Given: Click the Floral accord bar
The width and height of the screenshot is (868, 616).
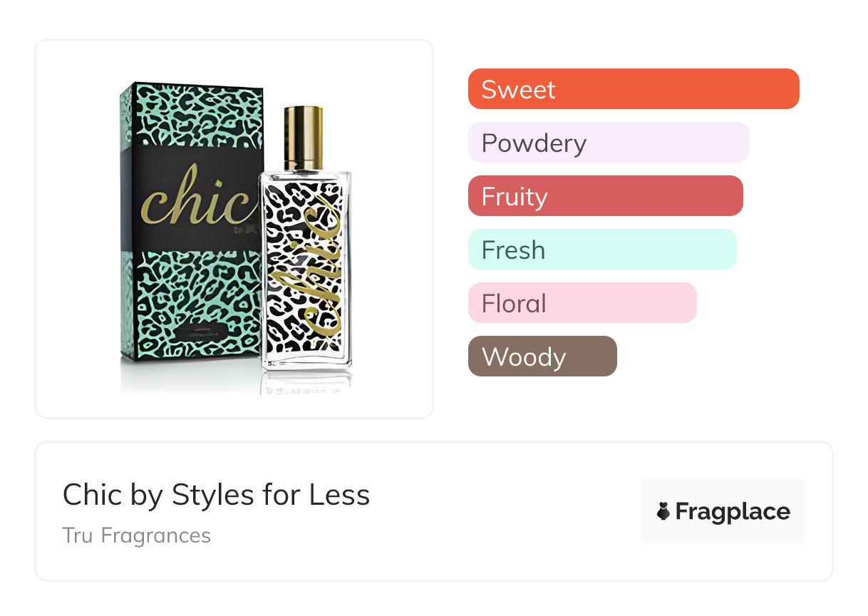Looking at the screenshot, I should click(x=582, y=303).
